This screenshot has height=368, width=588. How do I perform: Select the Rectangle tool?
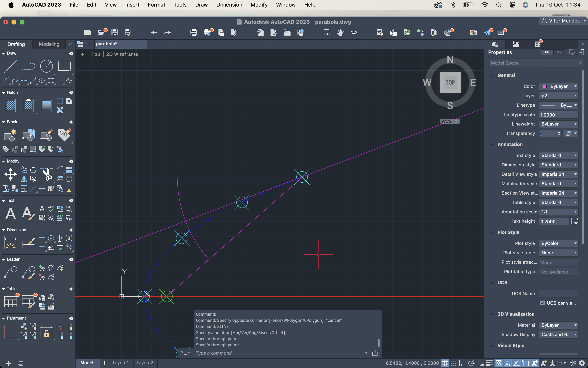(x=64, y=66)
